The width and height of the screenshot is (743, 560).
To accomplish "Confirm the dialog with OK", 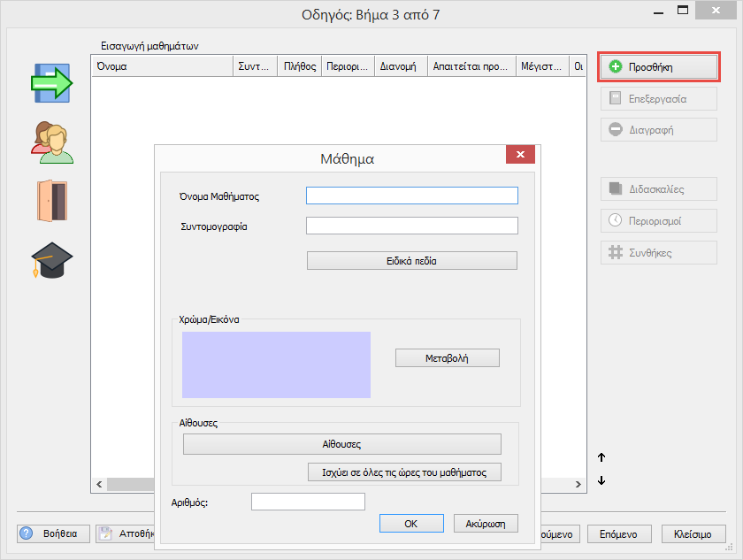I will click(410, 524).
